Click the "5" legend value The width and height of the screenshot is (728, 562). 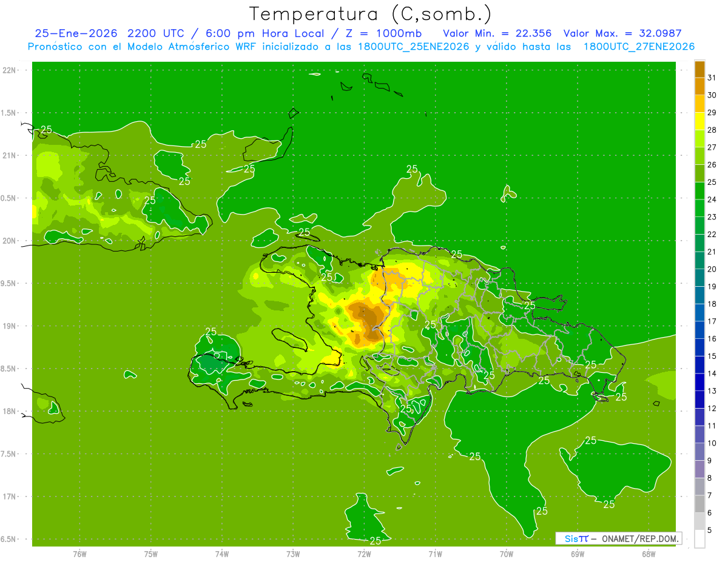pyautogui.click(x=710, y=530)
